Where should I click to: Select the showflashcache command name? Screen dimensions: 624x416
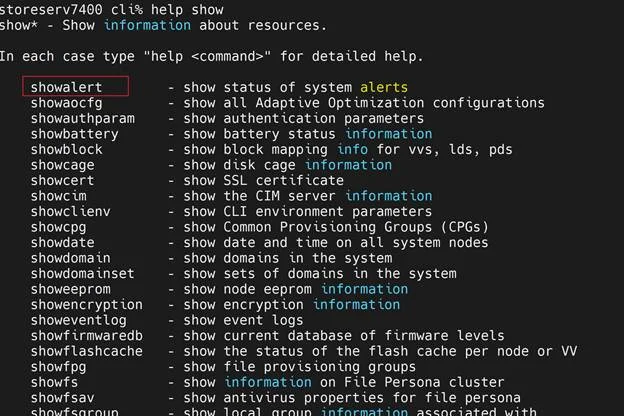pos(87,352)
